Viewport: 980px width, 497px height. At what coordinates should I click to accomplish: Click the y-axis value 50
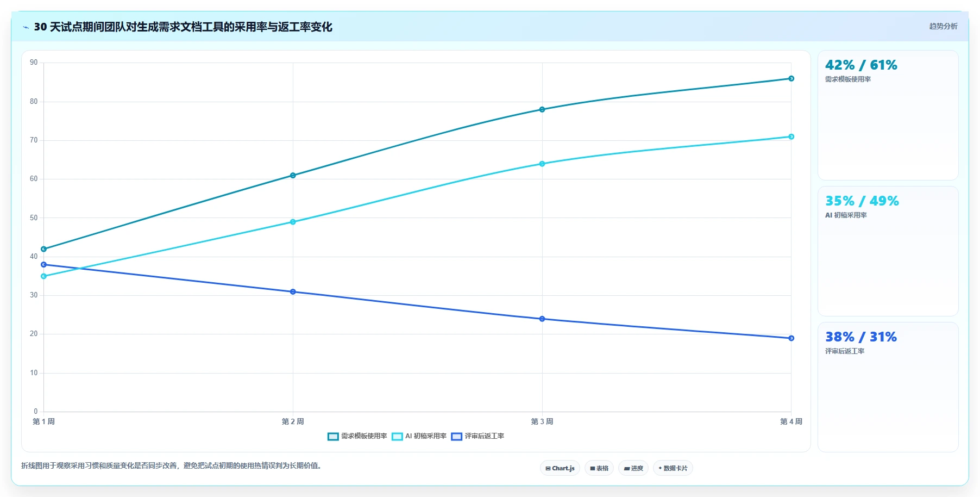[x=34, y=218]
